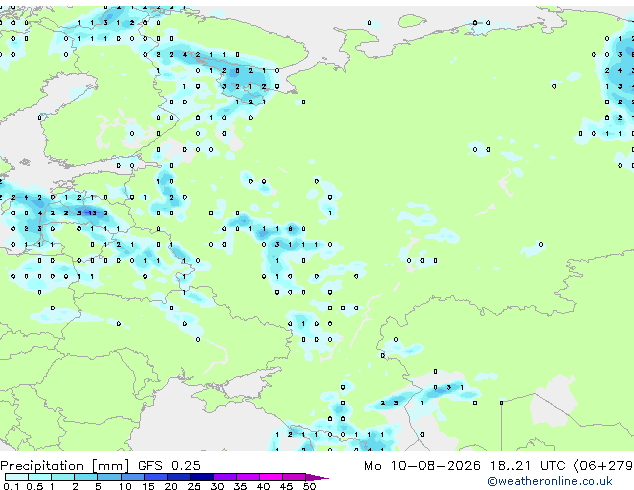
Task: Click the legend value '0.5'
Action: (x=35, y=486)
